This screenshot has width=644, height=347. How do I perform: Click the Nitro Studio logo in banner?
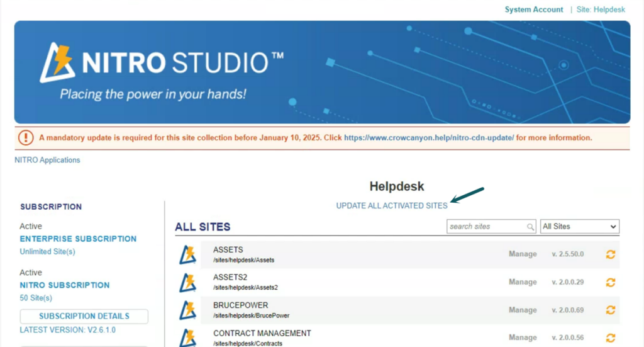pyautogui.click(x=162, y=62)
